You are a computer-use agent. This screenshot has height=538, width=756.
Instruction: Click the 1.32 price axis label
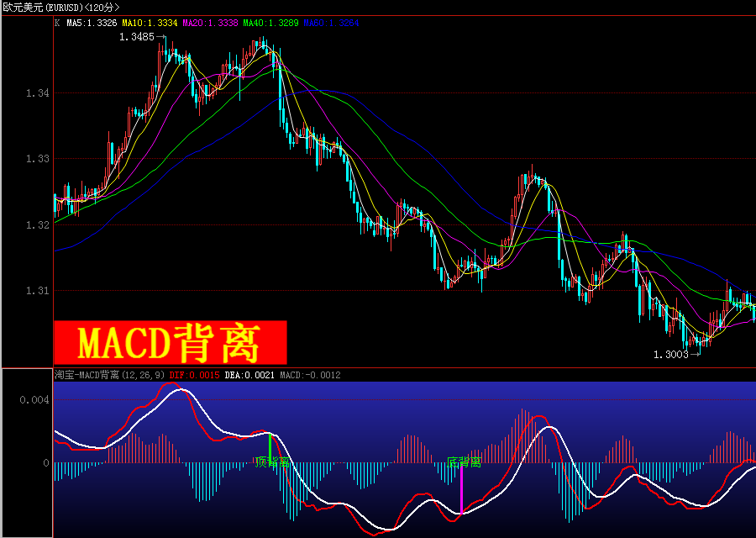tap(38, 224)
